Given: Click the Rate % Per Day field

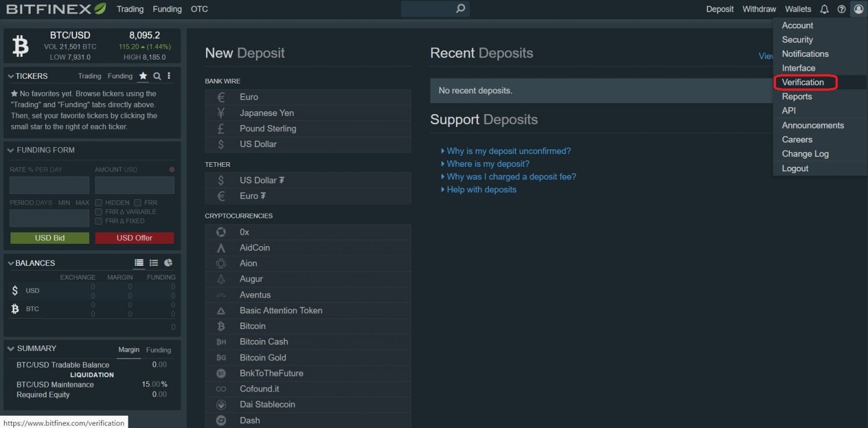Looking at the screenshot, I should [49, 185].
